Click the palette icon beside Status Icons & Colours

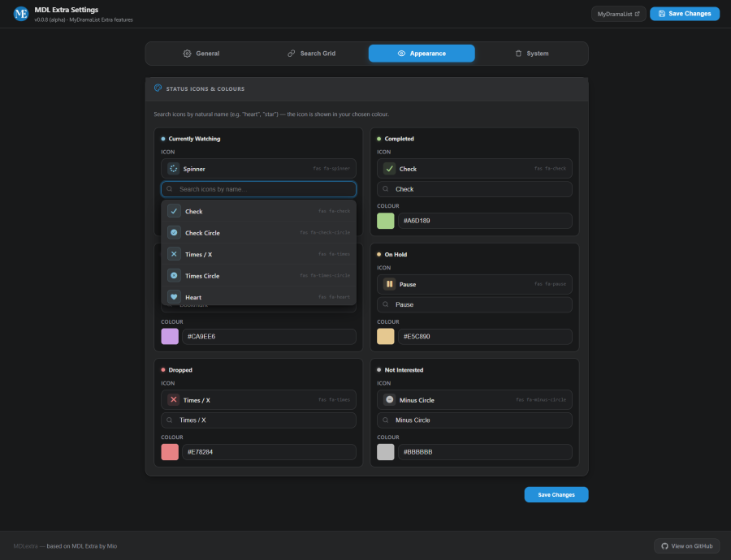click(158, 88)
